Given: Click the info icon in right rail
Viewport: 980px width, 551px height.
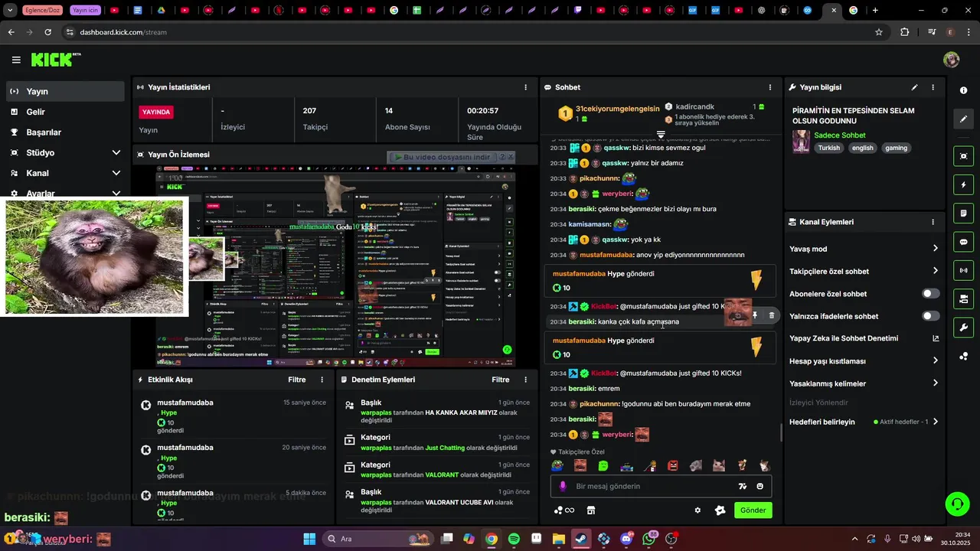Looking at the screenshot, I should 963,90.
